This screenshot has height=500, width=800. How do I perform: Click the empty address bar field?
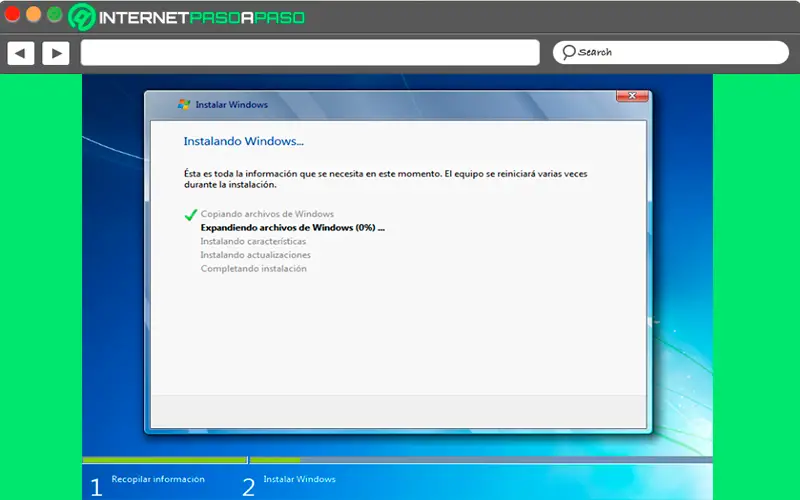pyautogui.click(x=310, y=53)
